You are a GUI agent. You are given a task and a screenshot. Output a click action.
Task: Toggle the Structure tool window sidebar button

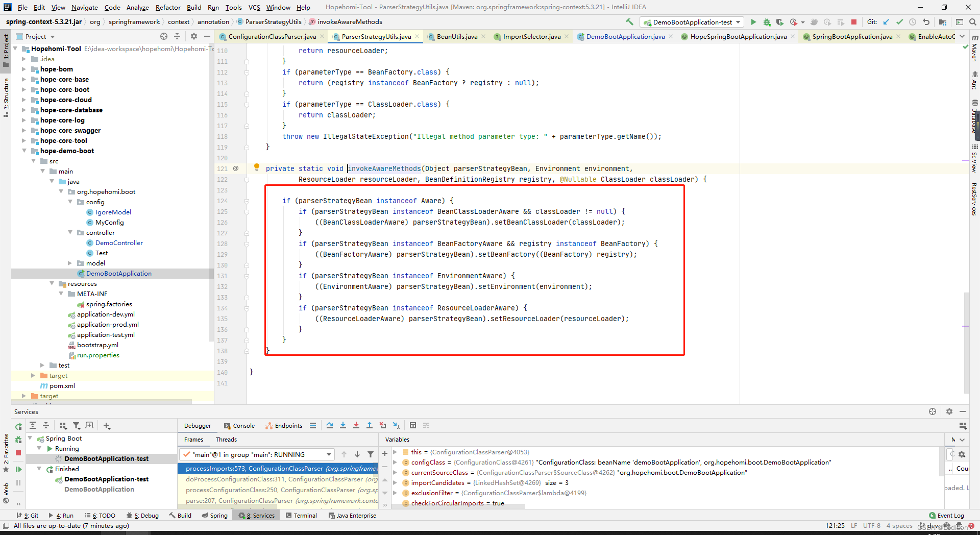coord(6,97)
